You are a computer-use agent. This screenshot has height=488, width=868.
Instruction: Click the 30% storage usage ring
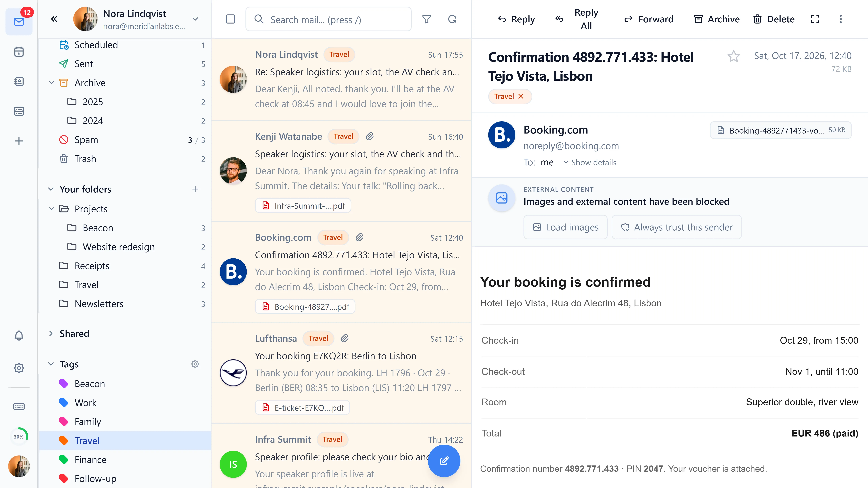(19, 436)
